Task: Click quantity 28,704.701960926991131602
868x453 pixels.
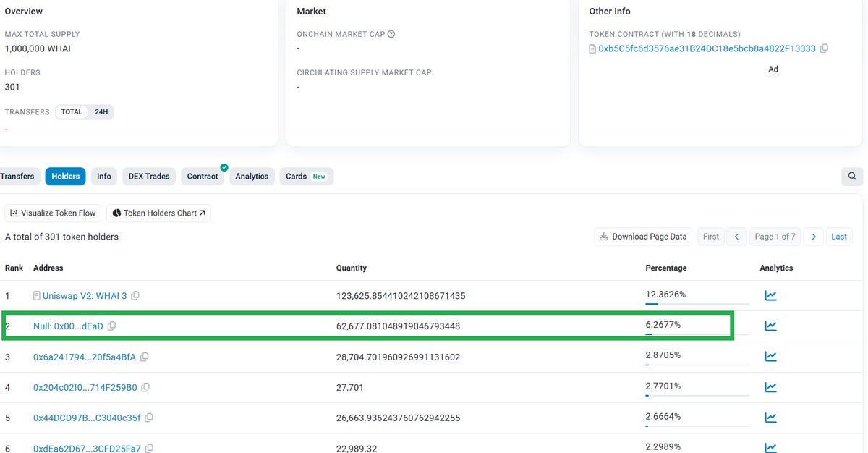Action: pyautogui.click(x=398, y=357)
